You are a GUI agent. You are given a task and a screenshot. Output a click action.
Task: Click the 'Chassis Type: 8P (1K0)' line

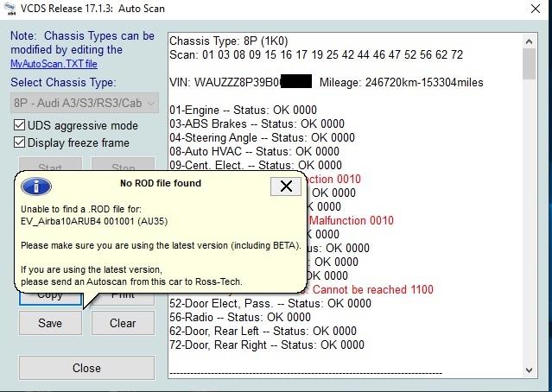[x=228, y=41]
